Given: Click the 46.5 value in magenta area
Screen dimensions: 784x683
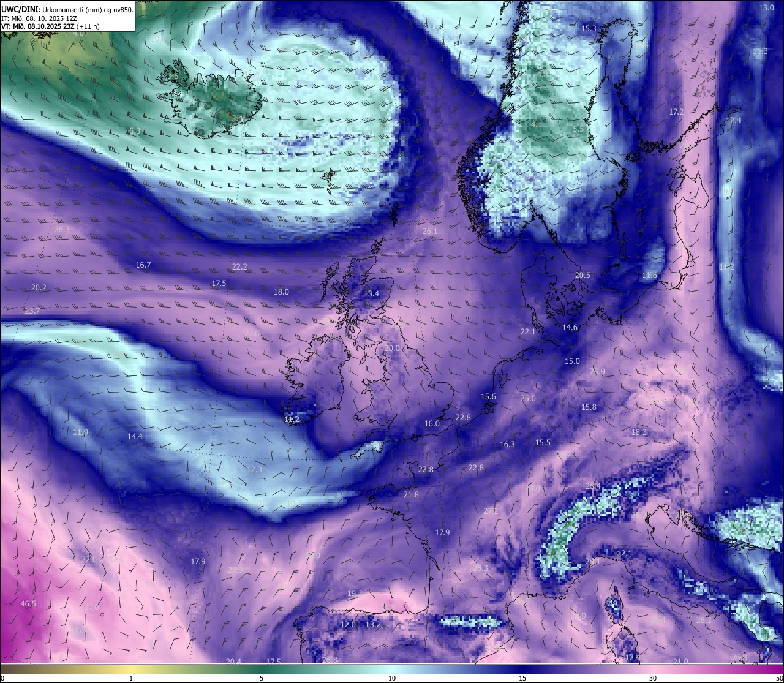Looking at the screenshot, I should [x=28, y=604].
